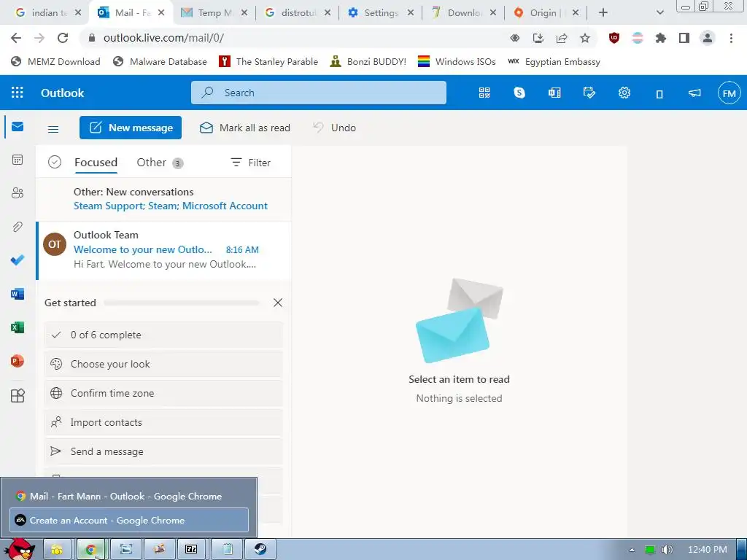The width and height of the screenshot is (747, 560).
Task: Click the megaphone What's new icon
Action: coord(694,93)
